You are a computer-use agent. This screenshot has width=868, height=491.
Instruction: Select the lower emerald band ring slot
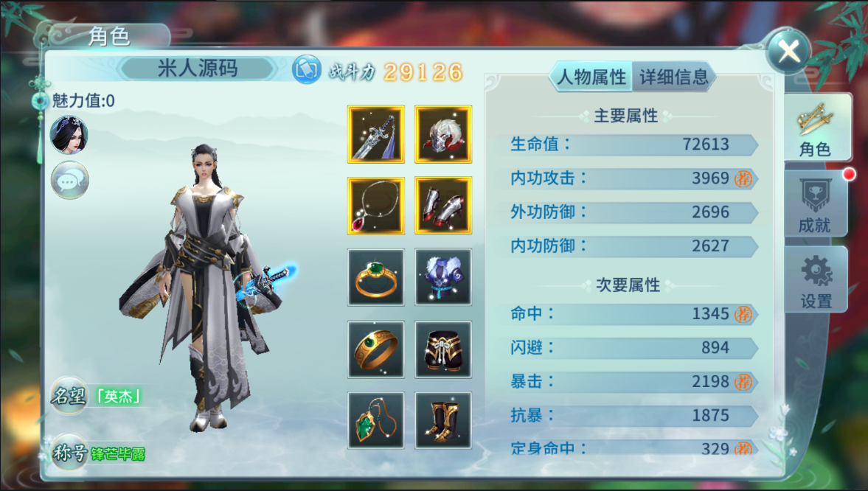click(x=376, y=349)
